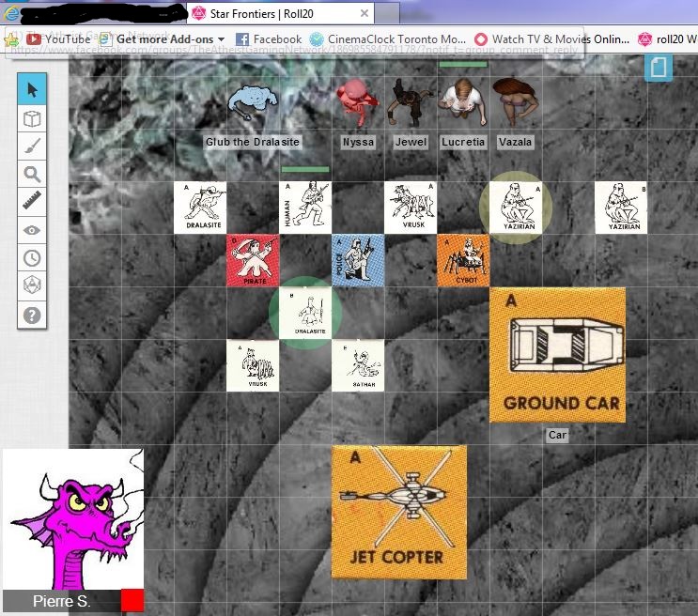Click Pierre S. dragon avatar

point(72,521)
